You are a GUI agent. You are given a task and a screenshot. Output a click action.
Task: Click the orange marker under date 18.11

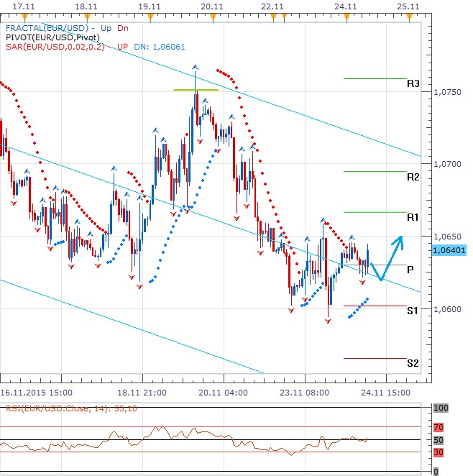[87, 17]
